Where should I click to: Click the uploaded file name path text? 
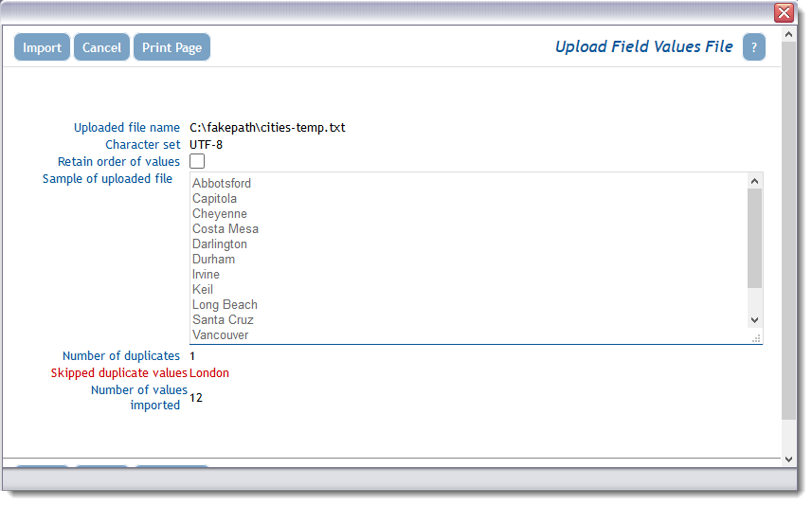coord(267,127)
